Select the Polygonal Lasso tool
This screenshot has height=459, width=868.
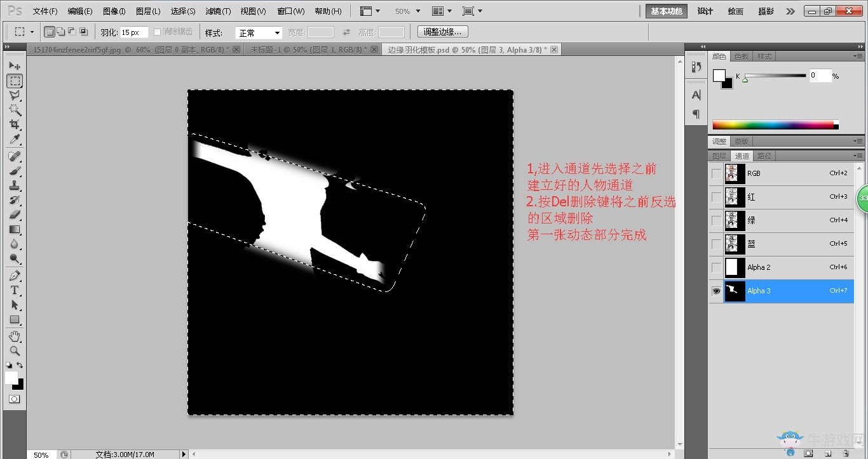[x=15, y=95]
